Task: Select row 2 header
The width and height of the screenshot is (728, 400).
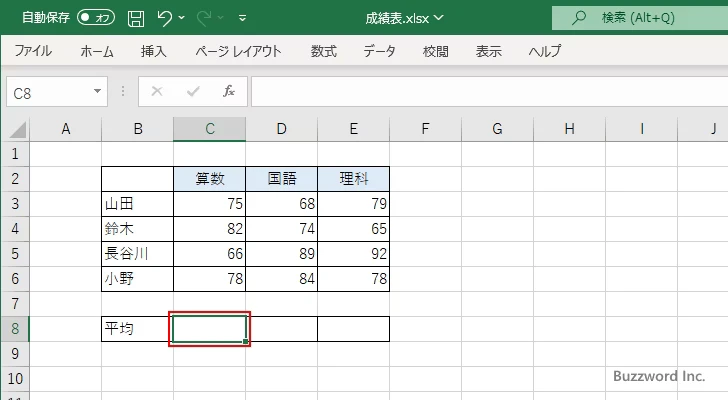Action: coord(15,179)
